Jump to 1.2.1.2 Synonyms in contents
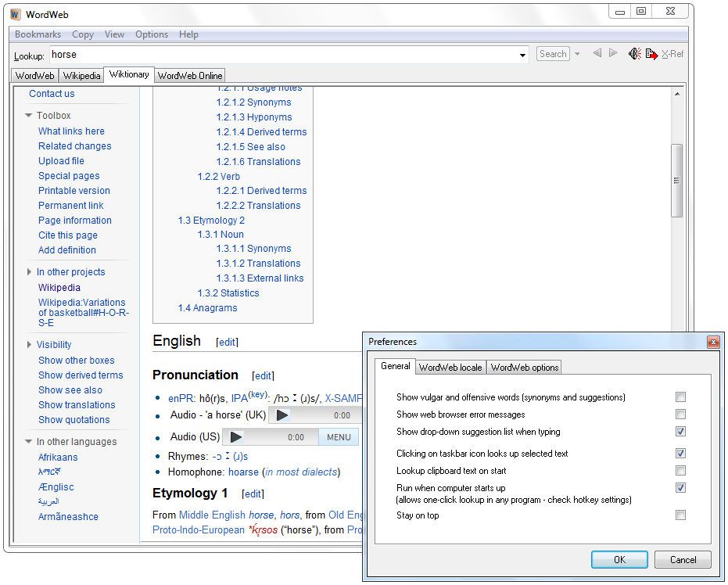The width and height of the screenshot is (728, 585). (x=254, y=102)
